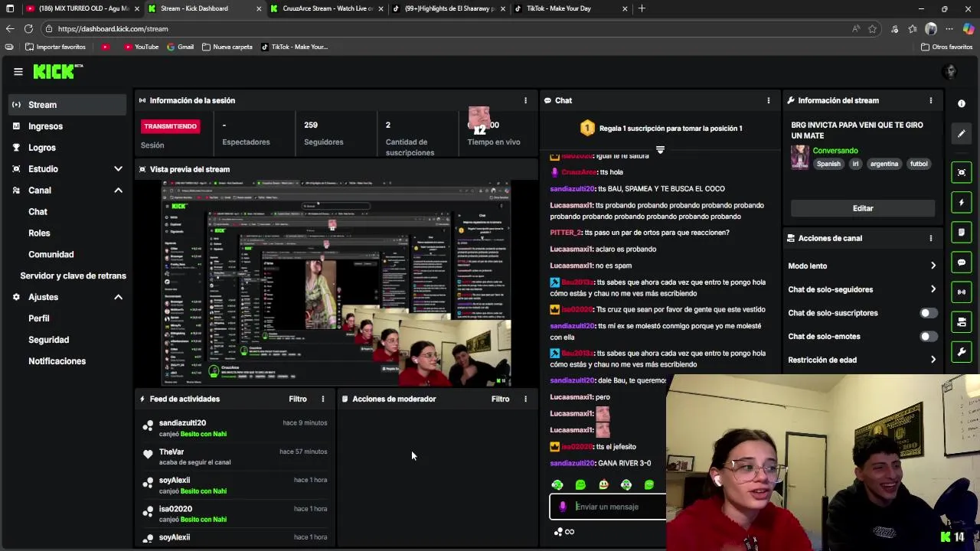Open Chat under Canal
This screenshot has width=980, height=551.
point(38,211)
